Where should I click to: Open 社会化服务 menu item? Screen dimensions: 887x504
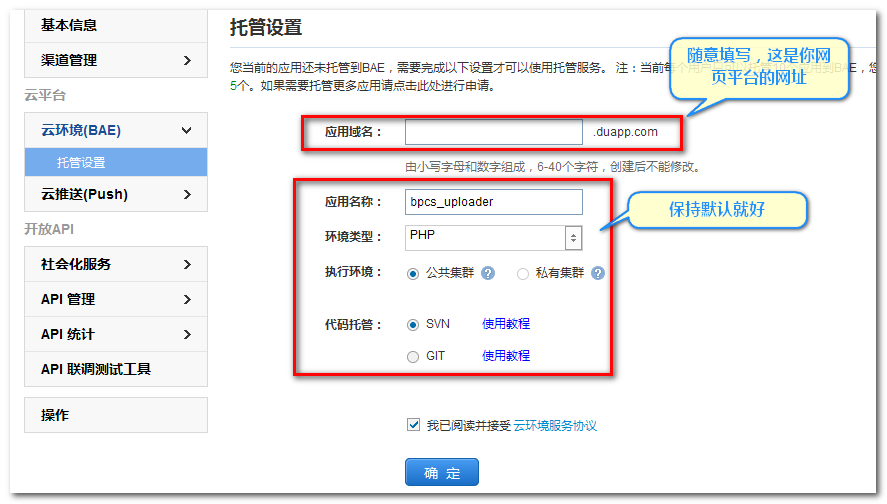click(x=116, y=264)
